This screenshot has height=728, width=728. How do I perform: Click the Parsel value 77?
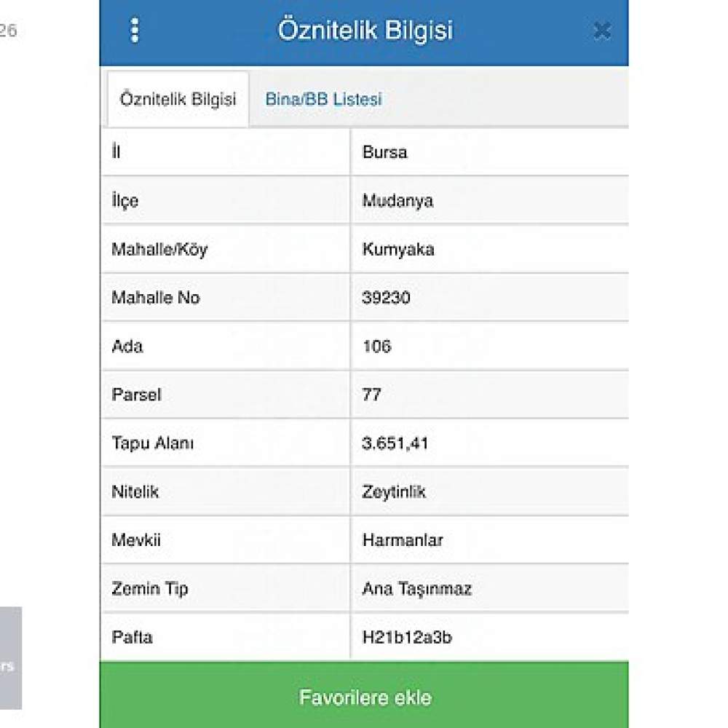tap(372, 395)
